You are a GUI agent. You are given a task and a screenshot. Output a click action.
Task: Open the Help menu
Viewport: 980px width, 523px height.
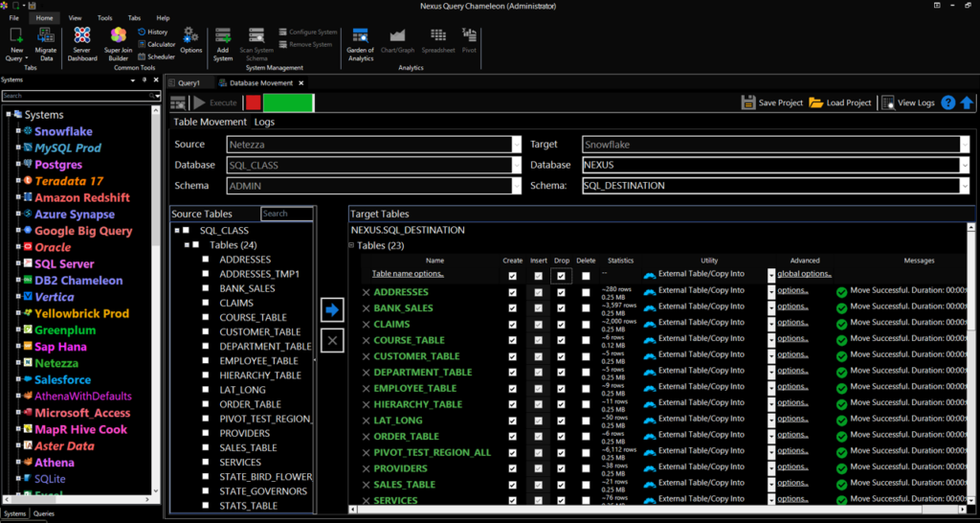163,18
